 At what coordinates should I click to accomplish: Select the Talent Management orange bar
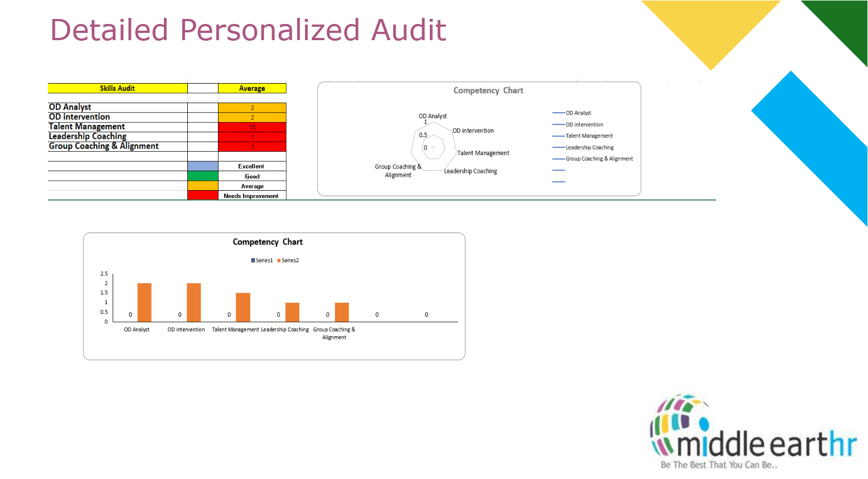tap(243, 307)
